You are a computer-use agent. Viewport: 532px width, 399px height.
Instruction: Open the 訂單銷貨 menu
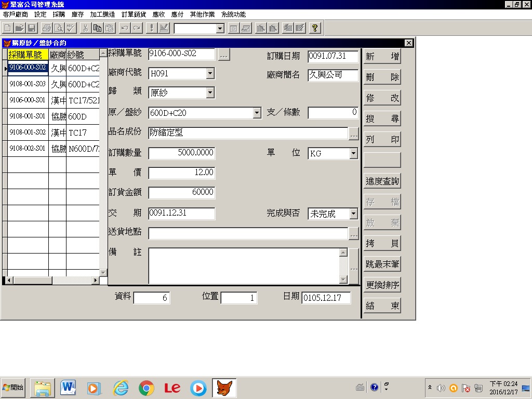pos(134,15)
